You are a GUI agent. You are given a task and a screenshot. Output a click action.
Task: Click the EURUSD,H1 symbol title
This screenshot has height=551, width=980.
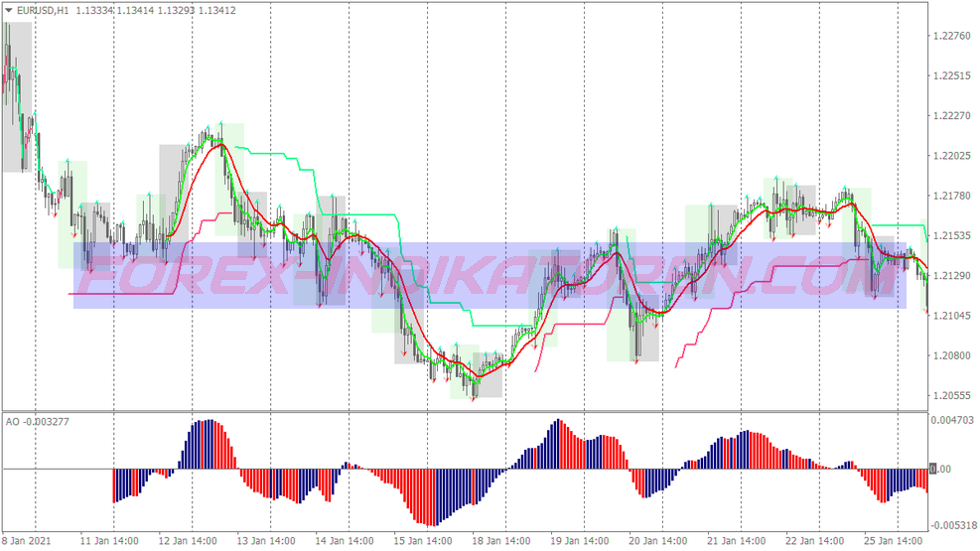(43, 11)
